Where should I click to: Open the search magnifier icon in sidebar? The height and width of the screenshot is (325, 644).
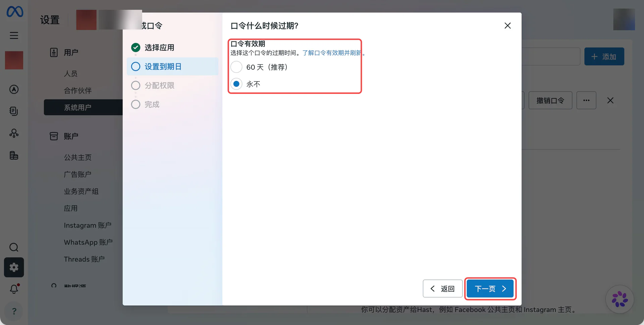(x=14, y=248)
